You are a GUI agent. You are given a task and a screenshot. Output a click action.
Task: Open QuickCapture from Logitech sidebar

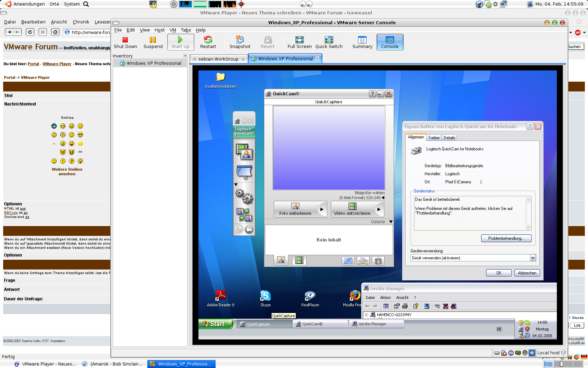click(244, 151)
